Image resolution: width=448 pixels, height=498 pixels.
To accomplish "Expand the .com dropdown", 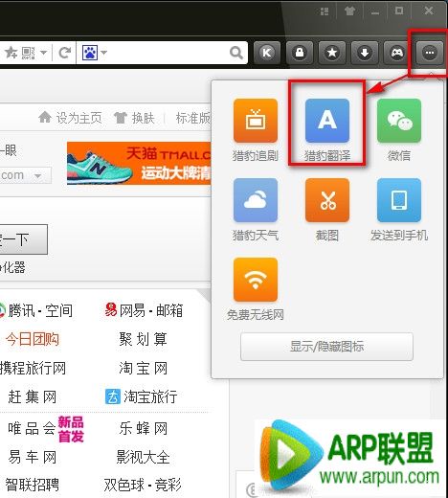I will coord(37,175).
